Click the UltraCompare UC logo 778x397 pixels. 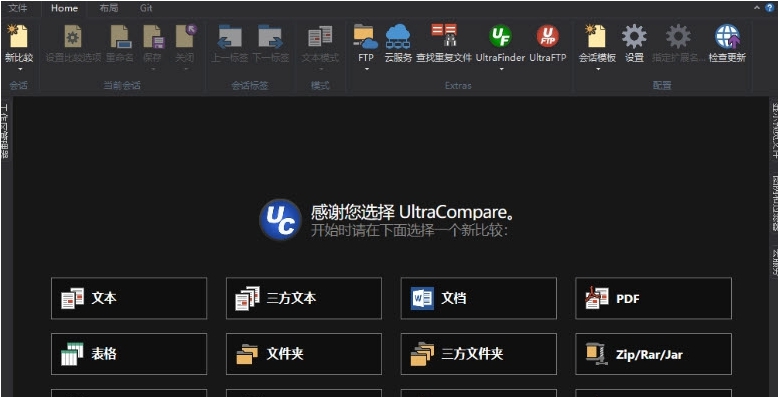pos(281,220)
